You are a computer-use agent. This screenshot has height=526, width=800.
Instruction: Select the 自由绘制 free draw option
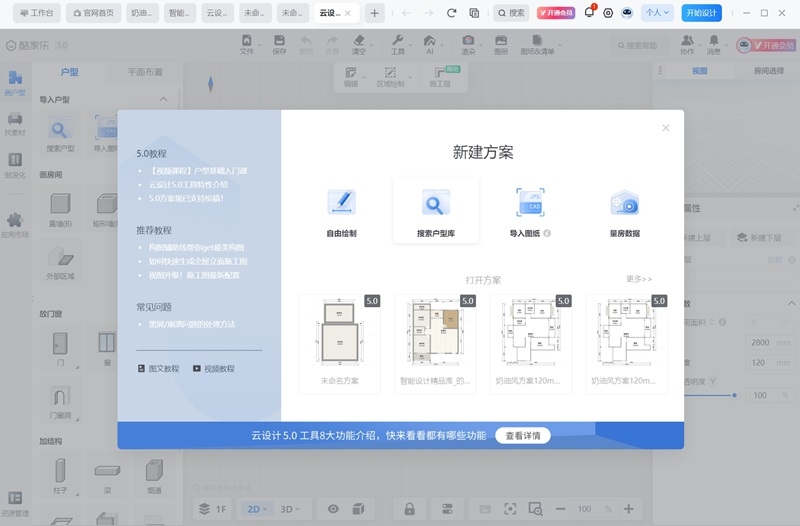pos(341,213)
